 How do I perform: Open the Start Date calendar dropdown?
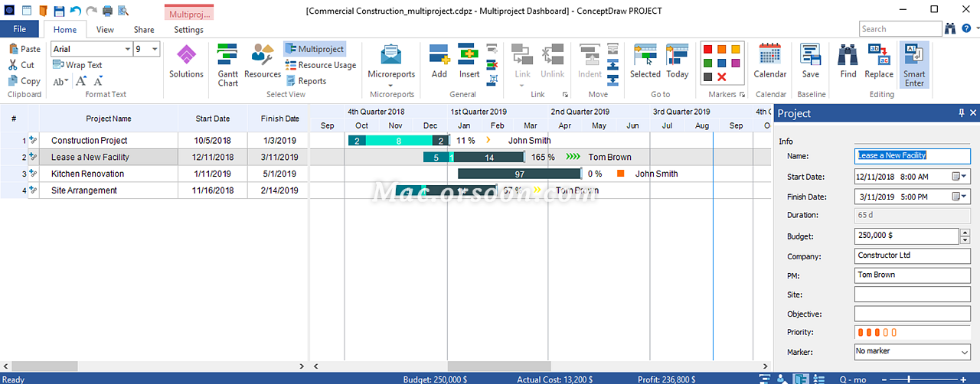click(959, 177)
